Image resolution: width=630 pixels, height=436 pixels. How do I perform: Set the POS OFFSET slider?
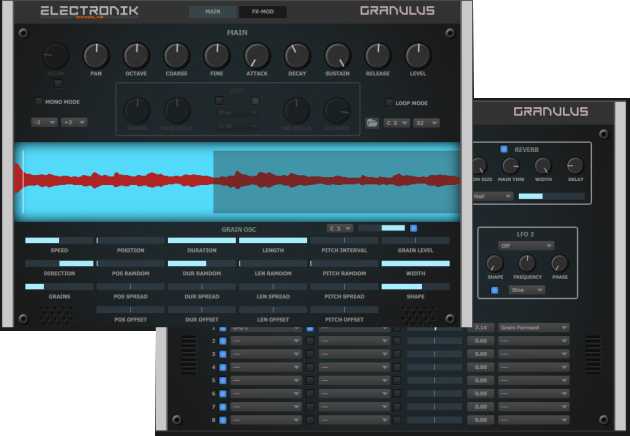coord(131,309)
